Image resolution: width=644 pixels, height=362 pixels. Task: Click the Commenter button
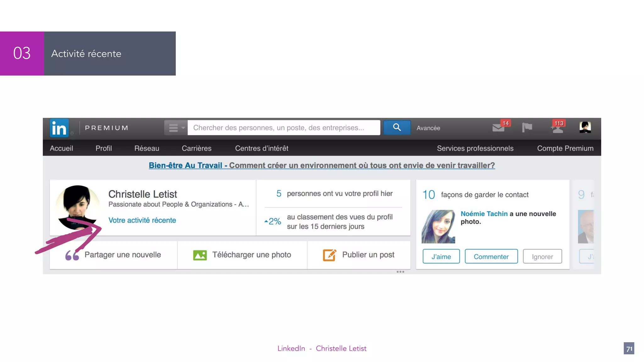tap(491, 256)
